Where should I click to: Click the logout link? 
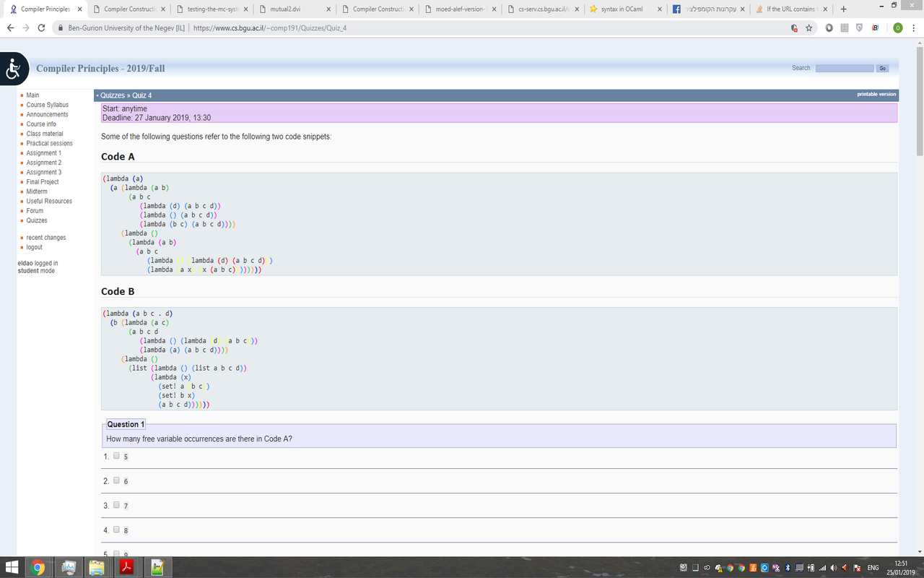point(35,247)
